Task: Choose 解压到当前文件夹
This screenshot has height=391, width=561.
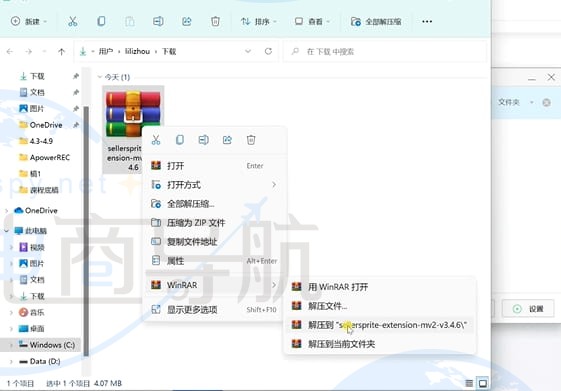Action: point(380,344)
